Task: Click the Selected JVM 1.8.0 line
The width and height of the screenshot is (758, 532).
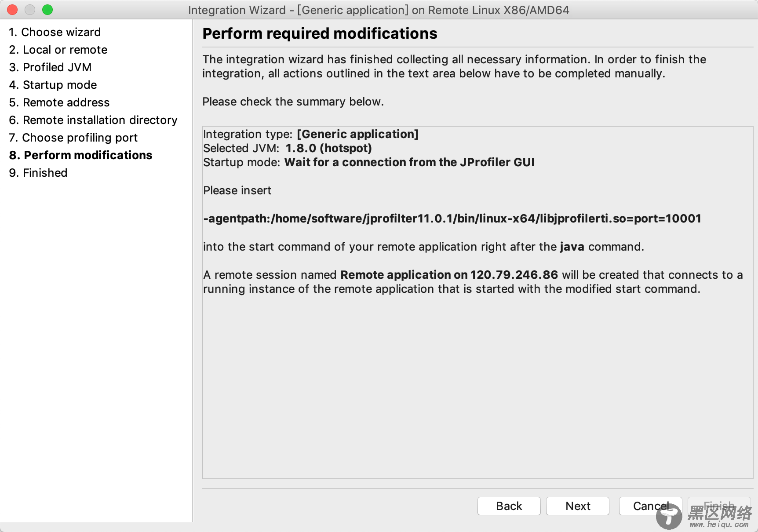Action: click(288, 148)
